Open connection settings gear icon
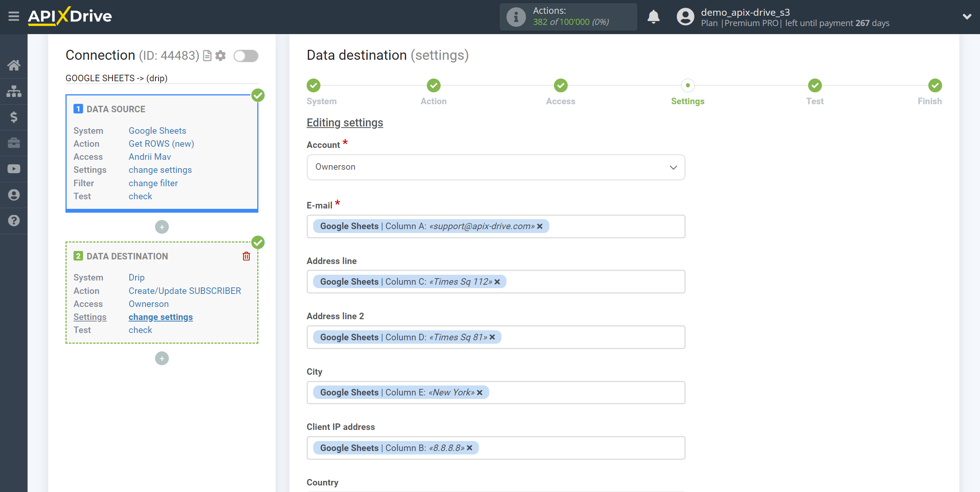 pos(220,56)
